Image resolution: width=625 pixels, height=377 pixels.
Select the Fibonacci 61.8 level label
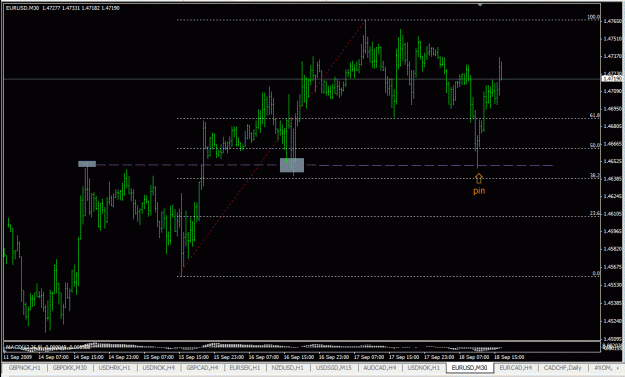click(x=595, y=116)
